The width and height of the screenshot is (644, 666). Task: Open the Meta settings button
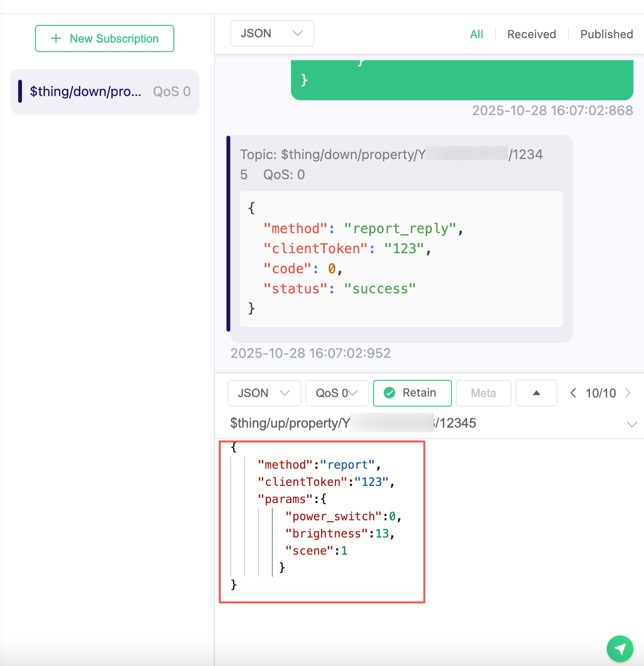coord(483,393)
